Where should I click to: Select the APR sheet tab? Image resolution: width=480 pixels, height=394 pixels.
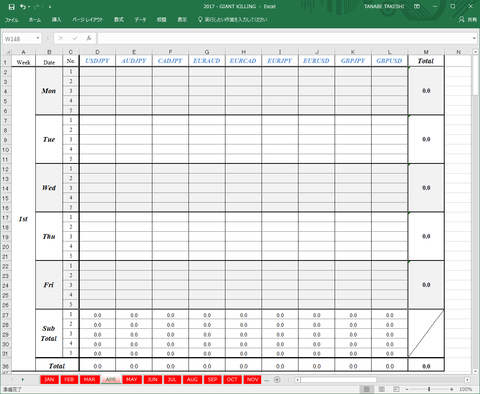click(x=111, y=380)
